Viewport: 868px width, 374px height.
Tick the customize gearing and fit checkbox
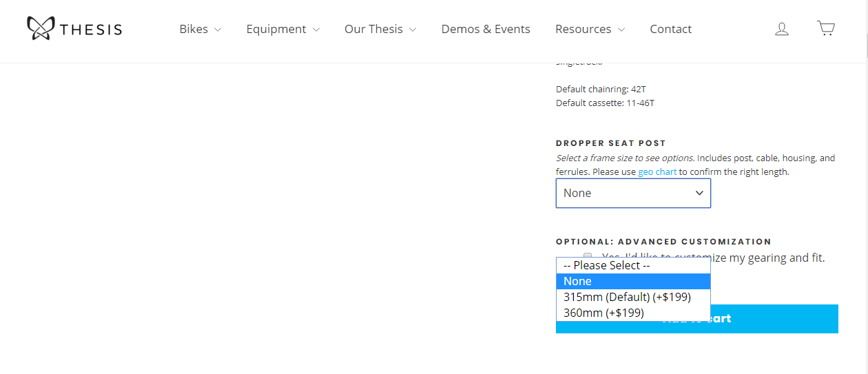pos(588,255)
